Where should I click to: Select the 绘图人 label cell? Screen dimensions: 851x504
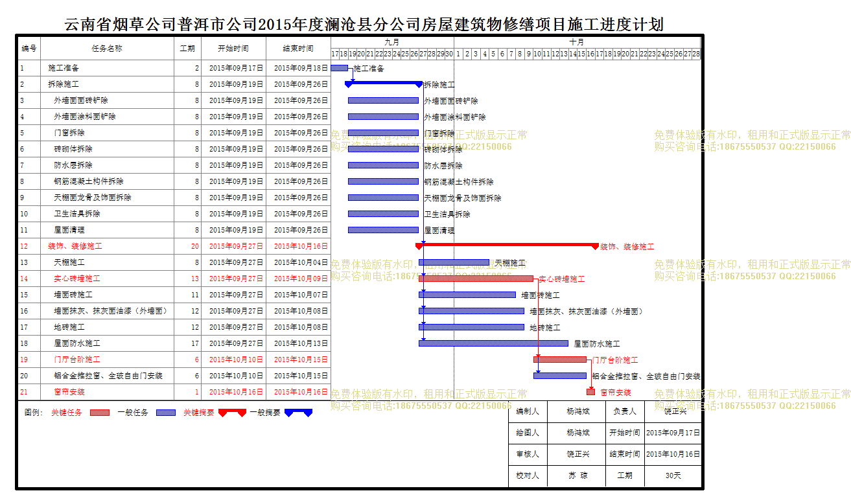pyautogui.click(x=528, y=433)
